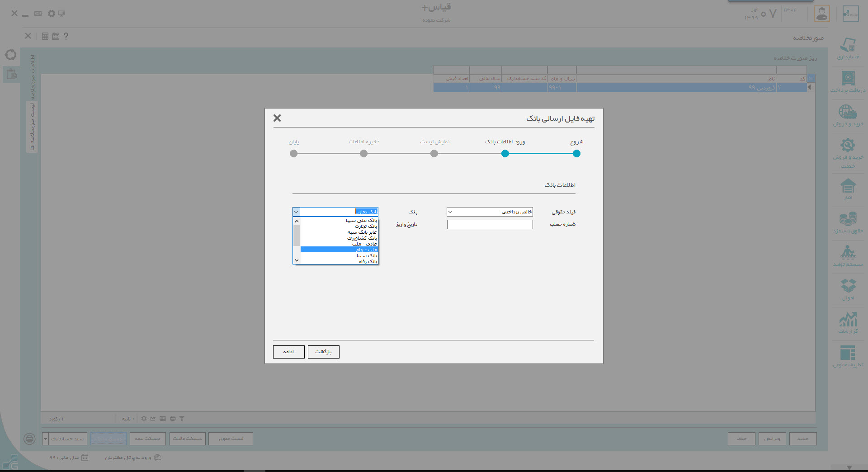Click the ذخیره اطلاعات step marker

coord(363,154)
